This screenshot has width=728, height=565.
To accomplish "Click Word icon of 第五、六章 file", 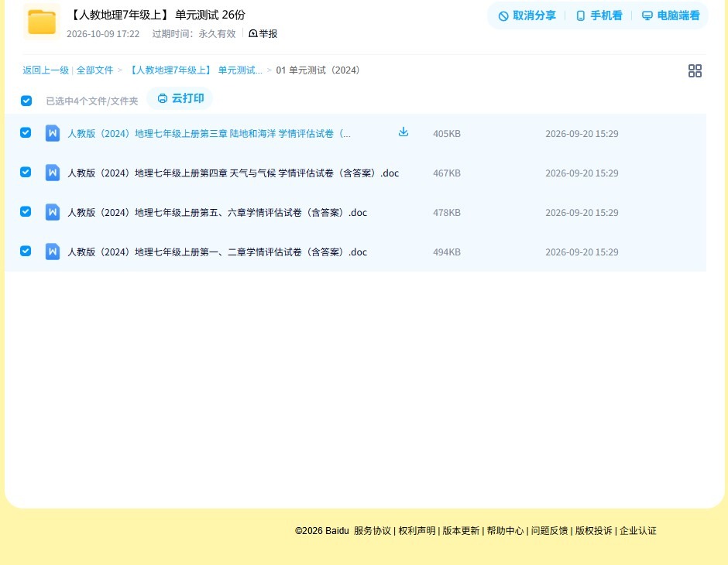I will [53, 212].
